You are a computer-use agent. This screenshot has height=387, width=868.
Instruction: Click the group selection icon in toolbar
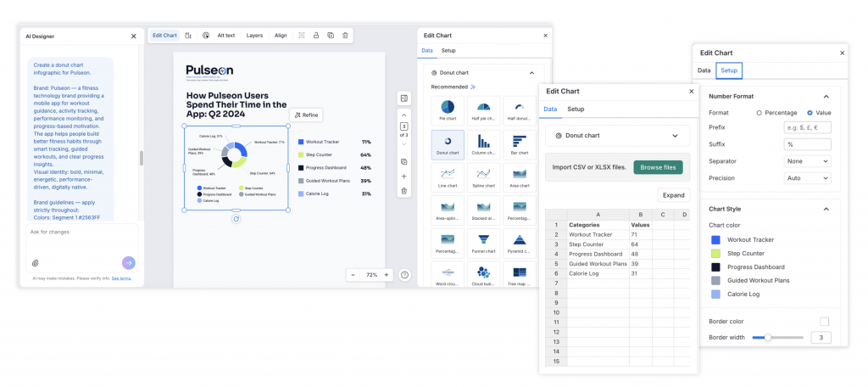pyautogui.click(x=301, y=36)
